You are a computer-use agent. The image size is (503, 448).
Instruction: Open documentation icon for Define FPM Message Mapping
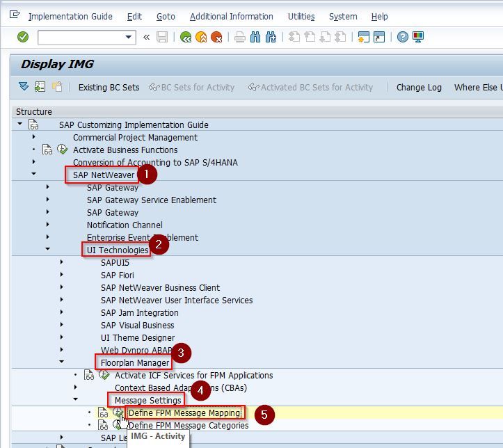pos(103,413)
